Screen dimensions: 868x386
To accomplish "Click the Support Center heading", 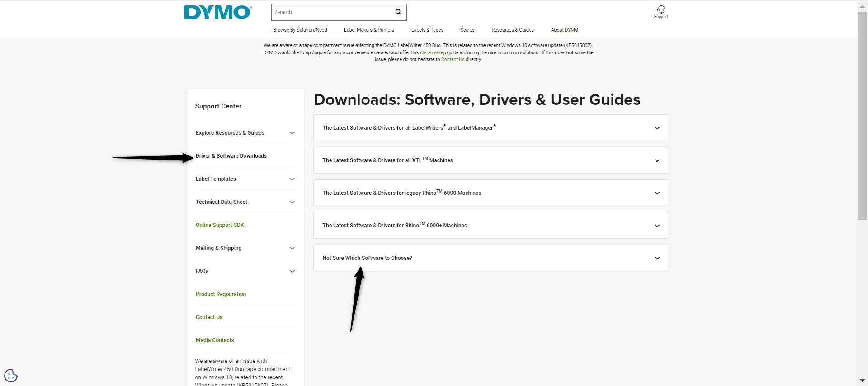I will [218, 106].
